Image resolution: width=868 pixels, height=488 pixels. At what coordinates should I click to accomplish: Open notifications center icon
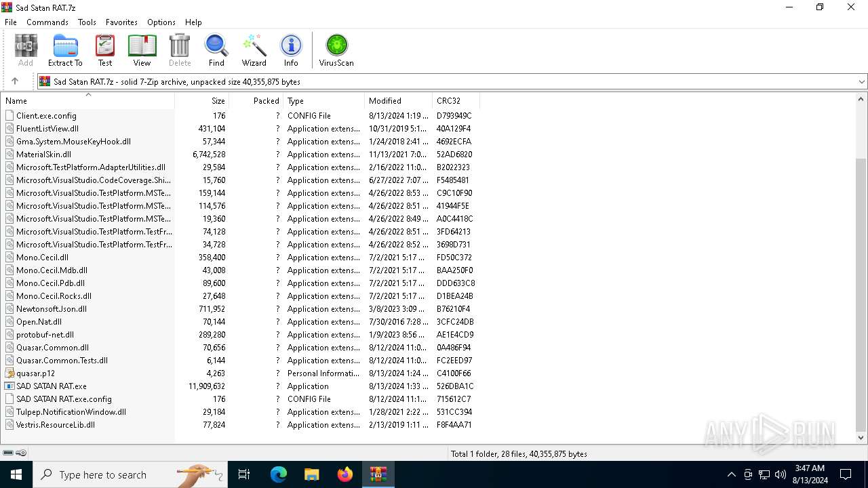846,474
